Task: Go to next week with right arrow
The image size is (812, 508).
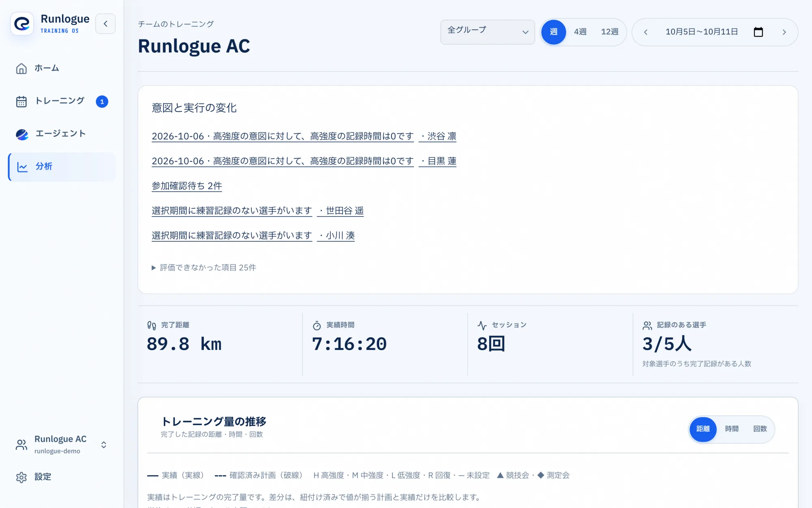Action: (784, 32)
